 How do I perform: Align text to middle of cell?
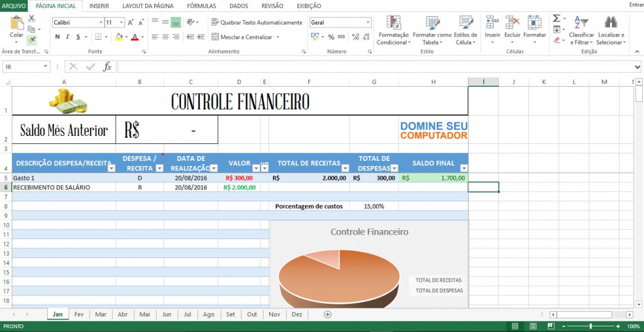(165, 22)
